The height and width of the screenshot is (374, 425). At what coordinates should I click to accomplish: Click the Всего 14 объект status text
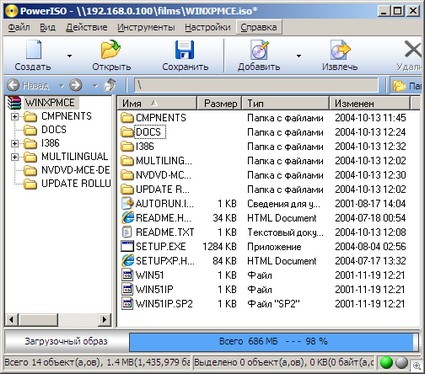[x=97, y=362]
